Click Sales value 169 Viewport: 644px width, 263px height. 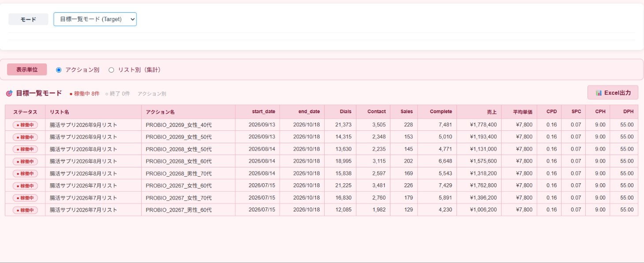408,174
